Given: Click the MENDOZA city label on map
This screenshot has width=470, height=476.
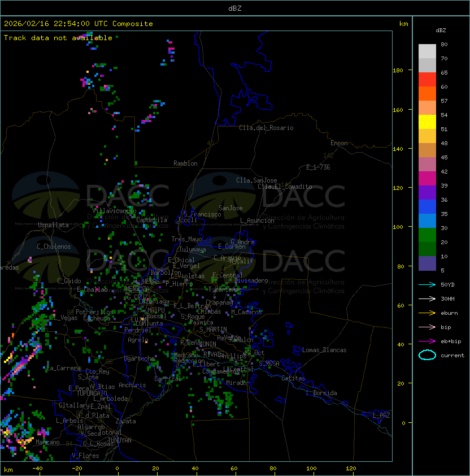Looking at the screenshot, I should pos(137,289).
